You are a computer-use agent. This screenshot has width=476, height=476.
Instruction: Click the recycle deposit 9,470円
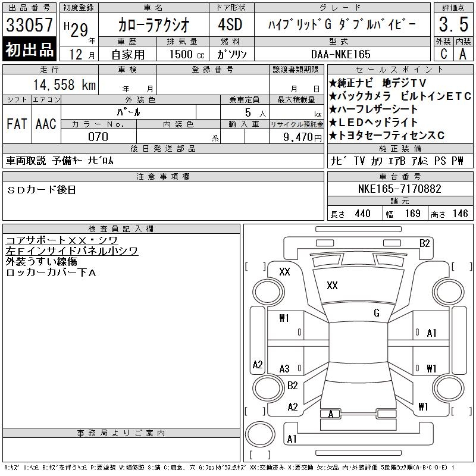point(302,137)
